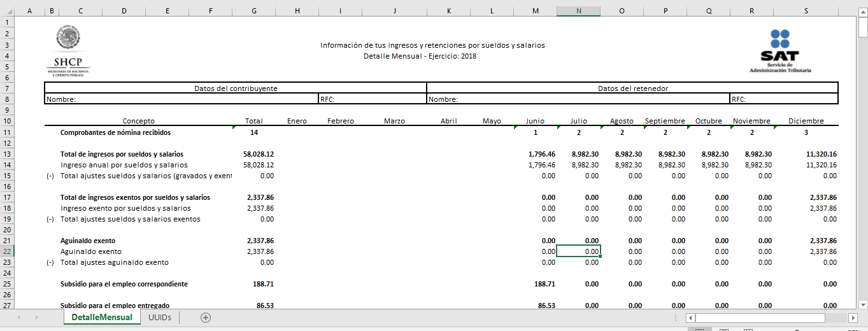
Task: Select column header C
Action: coord(80,11)
